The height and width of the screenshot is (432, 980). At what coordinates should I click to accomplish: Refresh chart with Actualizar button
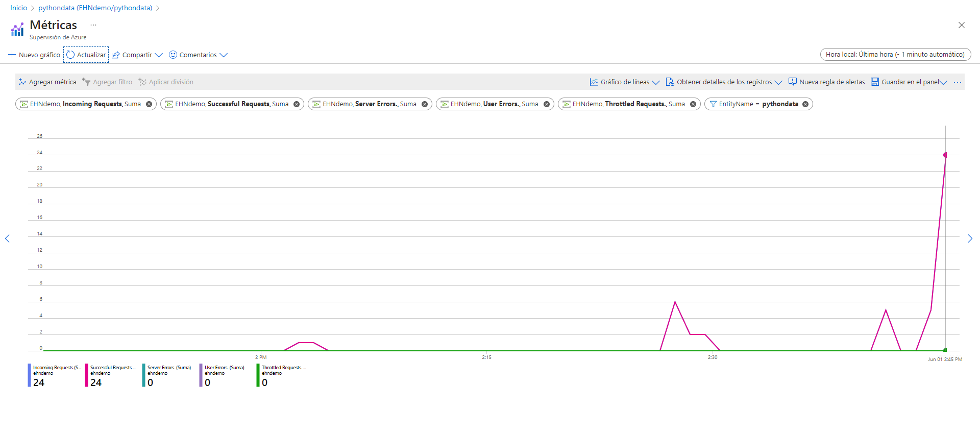(x=86, y=55)
